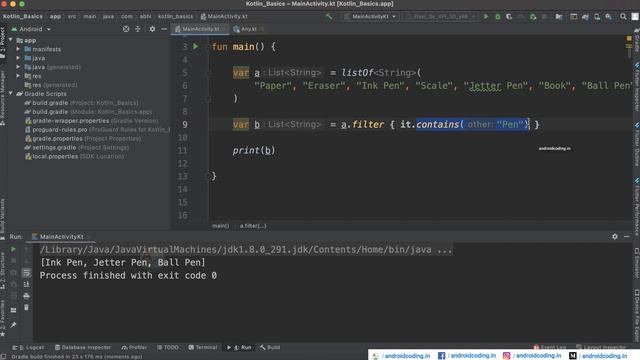Open the Logcat tool window tab
Image resolution: width=640 pixels, height=360 pixels.
(28, 347)
